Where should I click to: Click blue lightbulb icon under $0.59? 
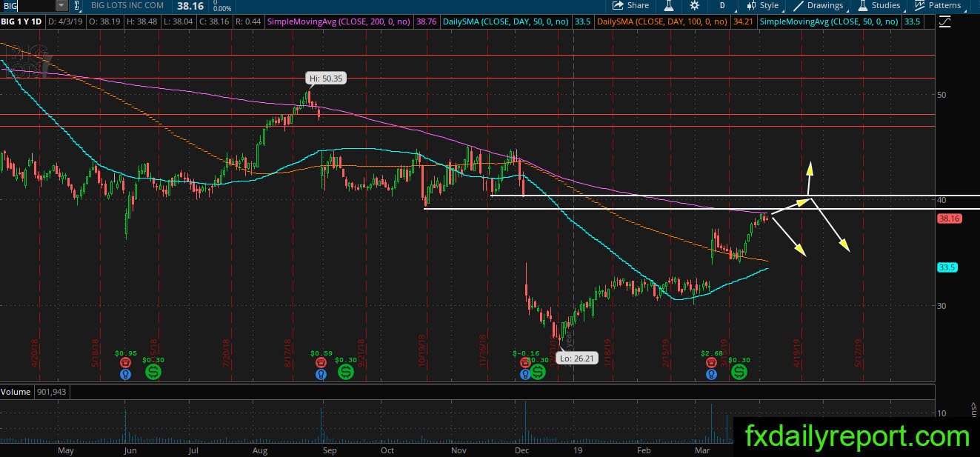point(320,375)
